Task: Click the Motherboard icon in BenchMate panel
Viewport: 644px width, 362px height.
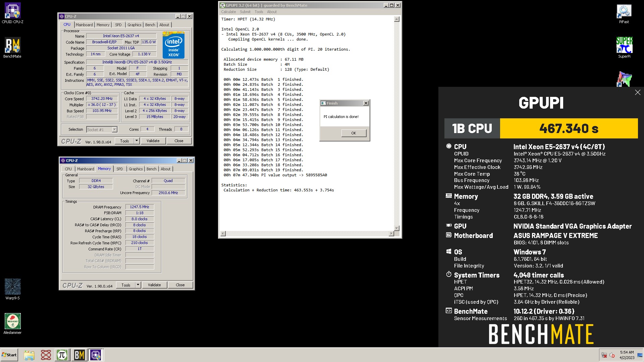Action: (449, 235)
